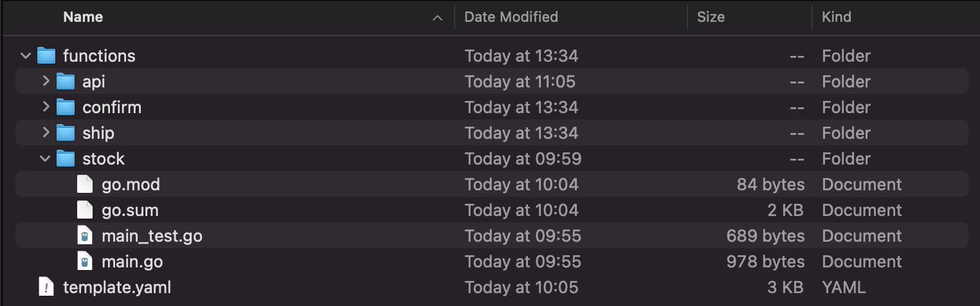The image size is (980, 306).
Task: Sort by Kind column header
Action: [x=837, y=17]
